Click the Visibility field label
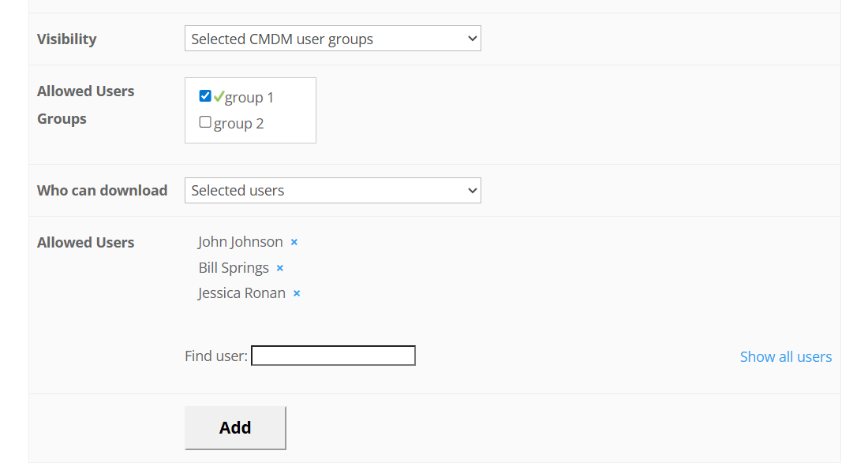The width and height of the screenshot is (868, 473). pos(67,39)
